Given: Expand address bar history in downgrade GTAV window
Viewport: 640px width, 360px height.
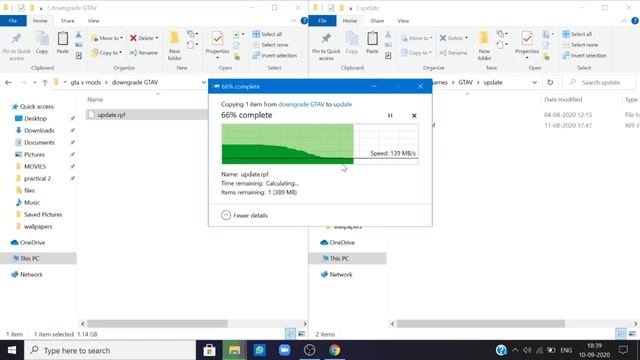Looking at the screenshot, I should [203, 82].
